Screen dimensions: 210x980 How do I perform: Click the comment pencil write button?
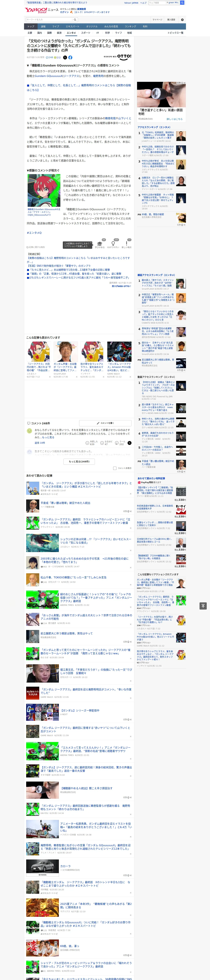point(105,423)
